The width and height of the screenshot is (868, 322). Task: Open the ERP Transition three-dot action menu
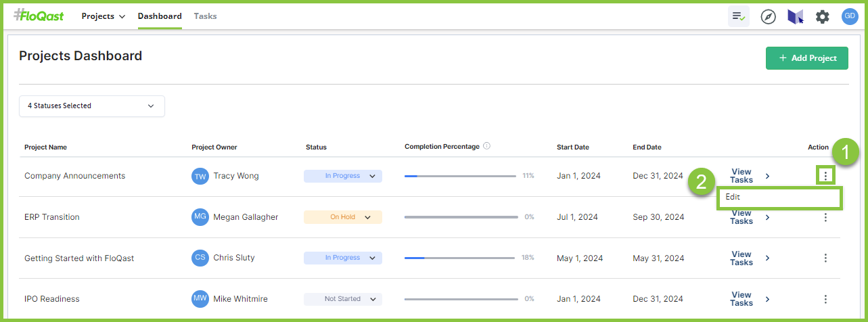tap(825, 217)
